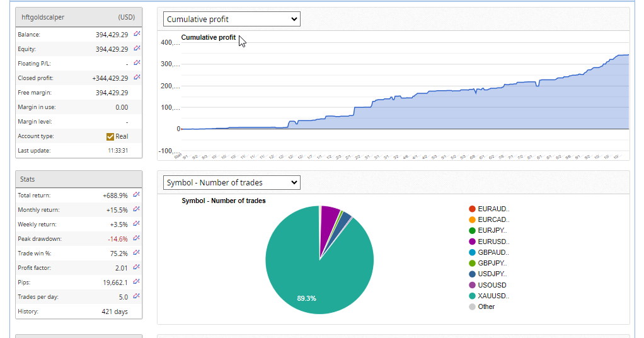The image size is (644, 338).
Task: Click the chart icon next to Trades per day
Action: tap(137, 296)
